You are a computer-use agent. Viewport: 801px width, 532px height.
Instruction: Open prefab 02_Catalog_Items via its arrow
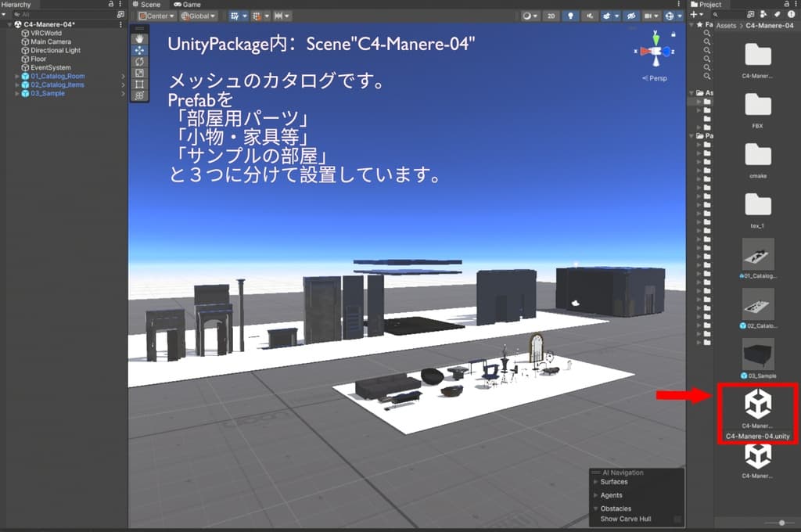tap(123, 84)
